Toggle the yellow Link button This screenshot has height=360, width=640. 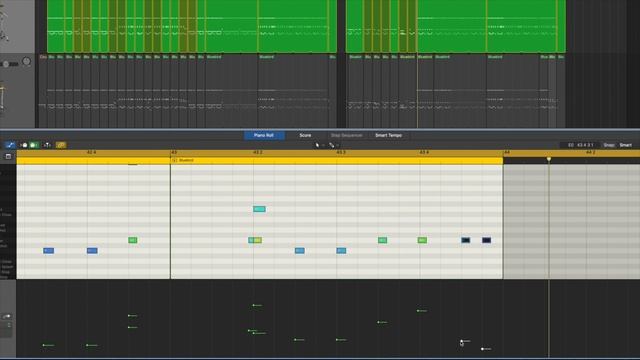pyautogui.click(x=61, y=145)
